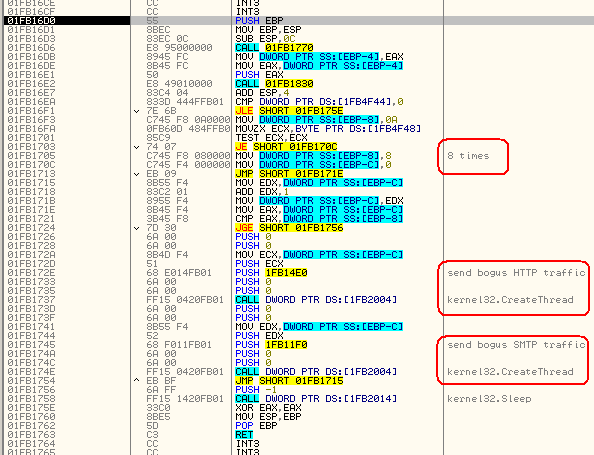Select the SUB ESP,0C instruction
This screenshot has height=455, width=594.
pos(265,39)
